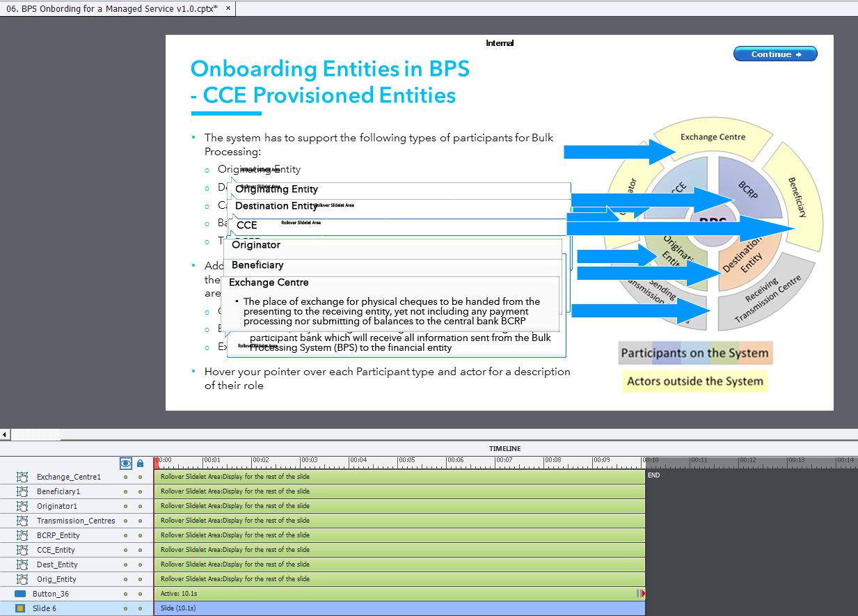Toggle visibility dot for Dest_Entity layer
The width and height of the screenshot is (858, 616).
coord(125,564)
